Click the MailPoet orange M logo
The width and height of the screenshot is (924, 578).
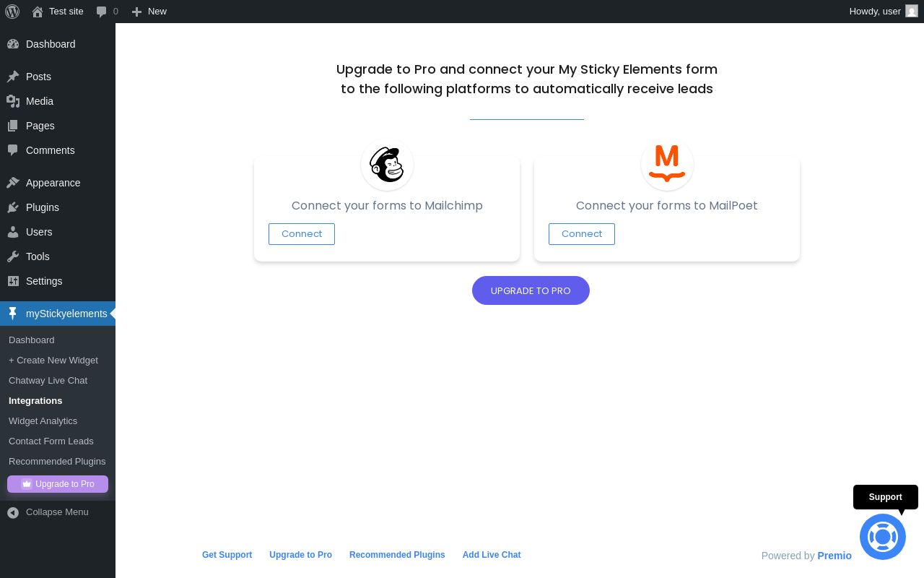[667, 163]
